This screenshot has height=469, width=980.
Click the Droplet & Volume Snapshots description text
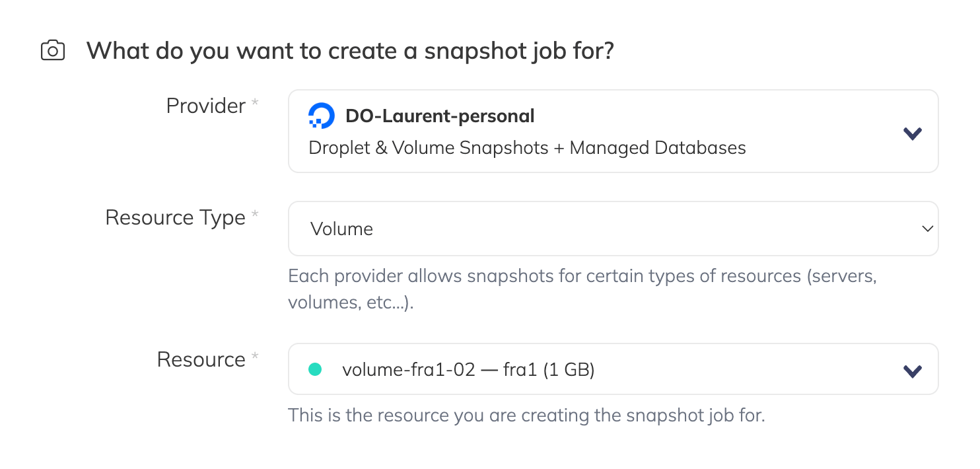click(x=527, y=148)
